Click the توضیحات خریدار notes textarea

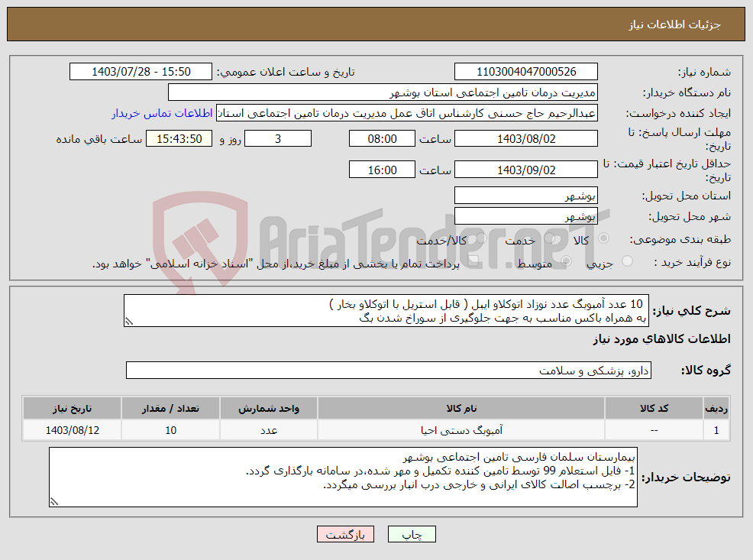[x=343, y=477]
